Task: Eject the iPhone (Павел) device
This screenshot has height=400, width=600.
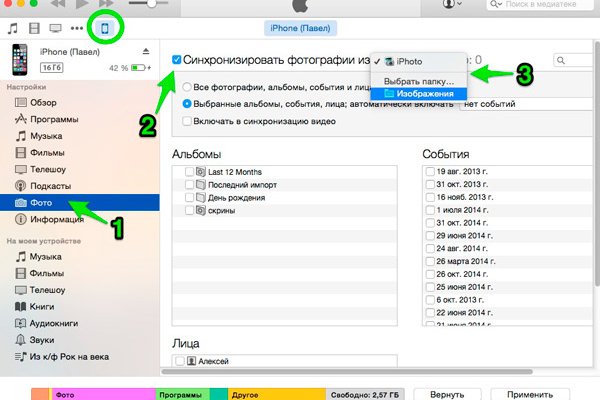Action: click(x=146, y=52)
